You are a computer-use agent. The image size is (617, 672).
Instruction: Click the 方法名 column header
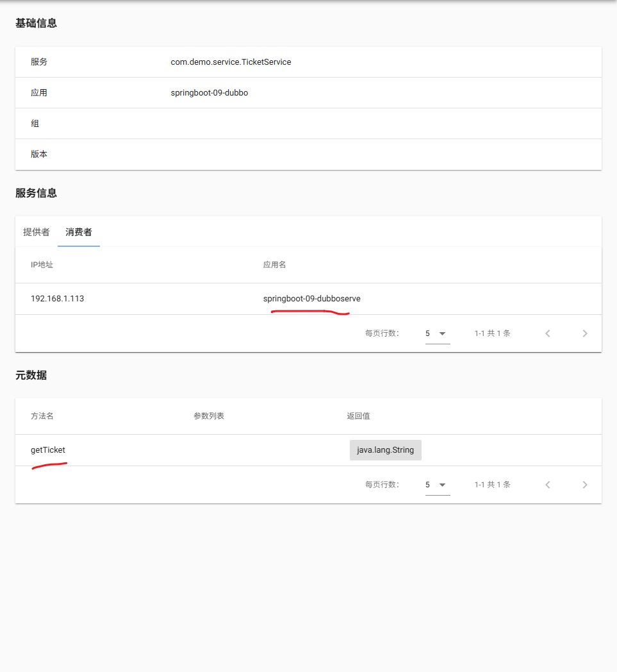pyautogui.click(x=42, y=416)
